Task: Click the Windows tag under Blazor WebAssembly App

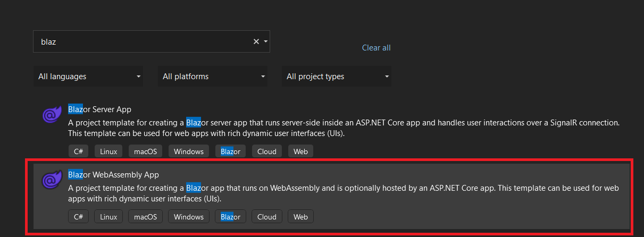Action: (189, 217)
